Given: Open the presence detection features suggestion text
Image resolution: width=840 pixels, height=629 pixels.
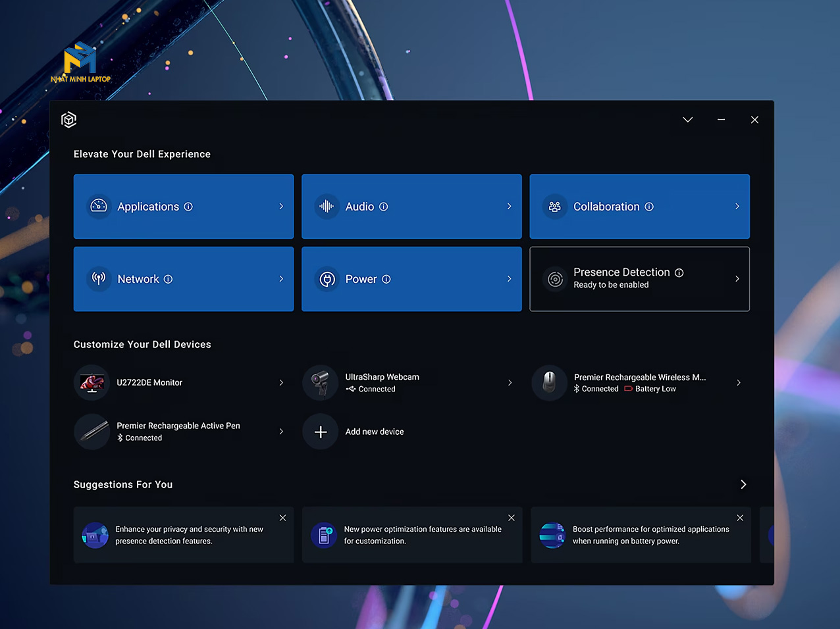Looking at the screenshot, I should click(x=190, y=535).
